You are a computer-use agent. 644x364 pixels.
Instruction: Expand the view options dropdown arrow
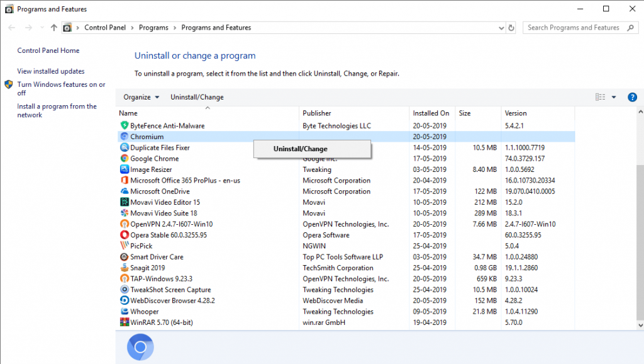click(614, 97)
